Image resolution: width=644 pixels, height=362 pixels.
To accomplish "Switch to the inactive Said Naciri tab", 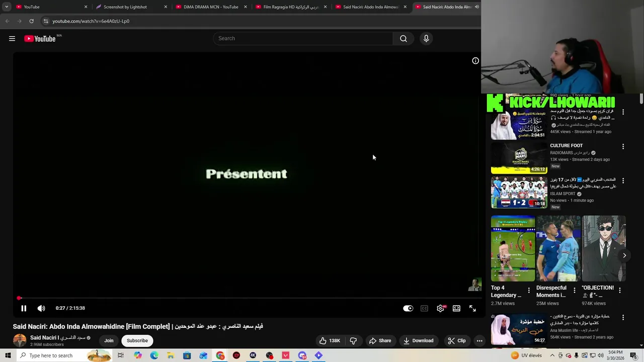I will (370, 7).
